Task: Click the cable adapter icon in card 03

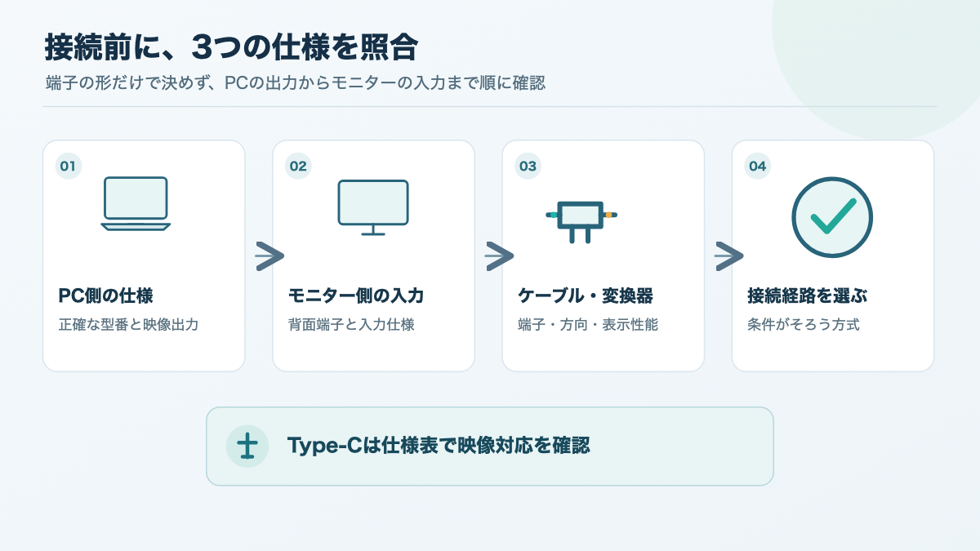Action: coord(581,221)
